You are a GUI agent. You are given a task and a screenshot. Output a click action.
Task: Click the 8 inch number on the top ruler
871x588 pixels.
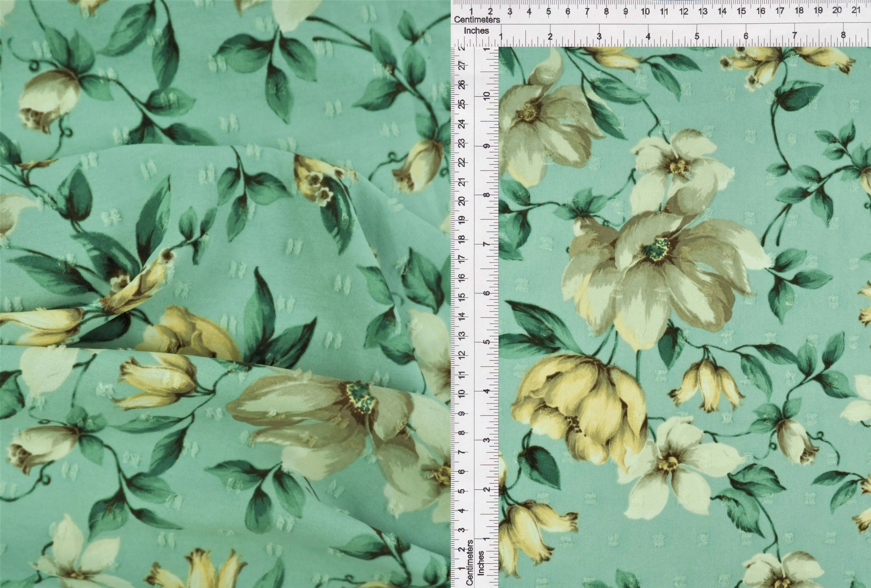[x=843, y=35]
